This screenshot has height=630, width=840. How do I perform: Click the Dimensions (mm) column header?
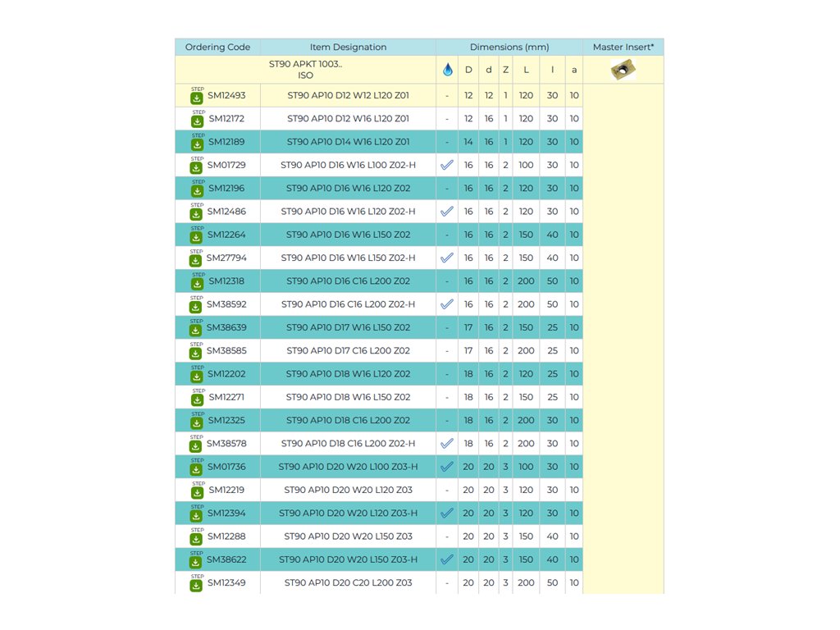(509, 47)
